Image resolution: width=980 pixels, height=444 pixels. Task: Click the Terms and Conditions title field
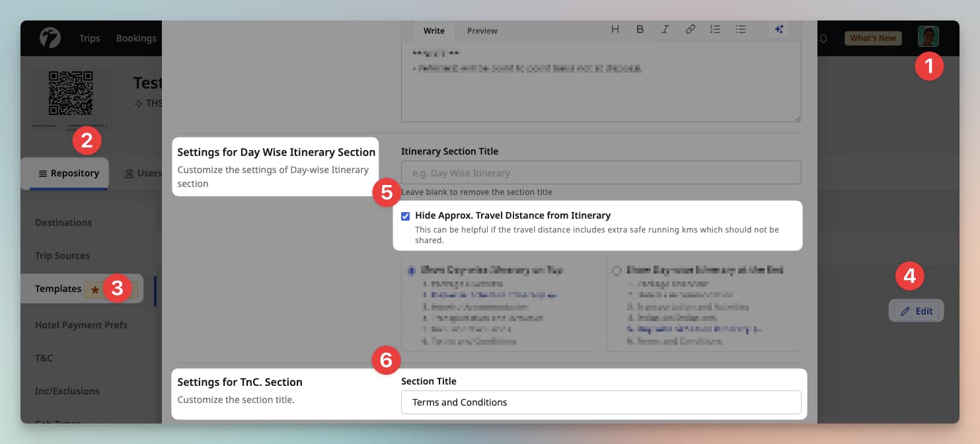tap(601, 402)
